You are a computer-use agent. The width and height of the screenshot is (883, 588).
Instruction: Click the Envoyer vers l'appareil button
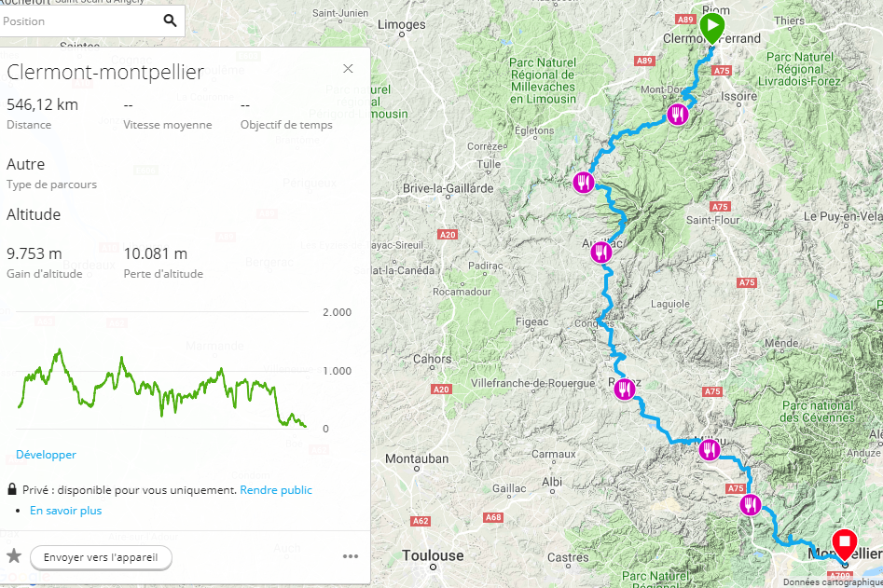(101, 557)
